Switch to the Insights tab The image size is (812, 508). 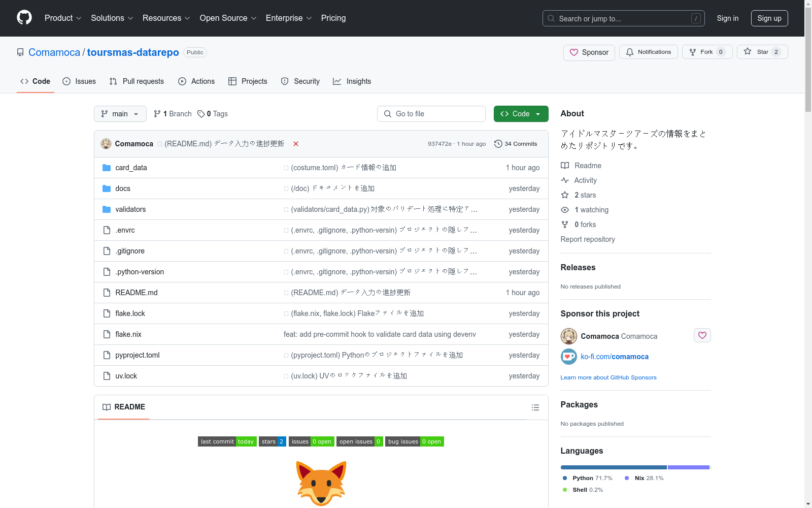pyautogui.click(x=352, y=81)
